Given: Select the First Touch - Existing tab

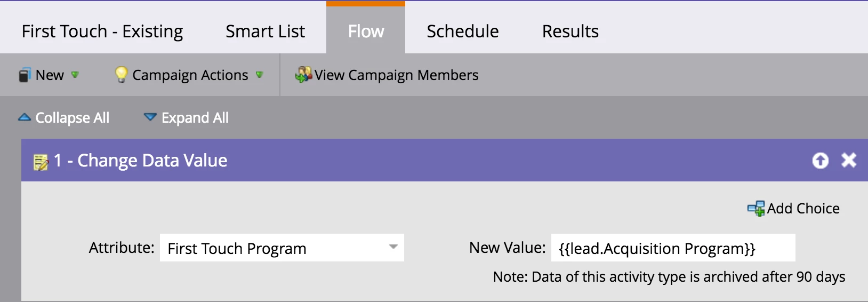Looking at the screenshot, I should click(x=102, y=31).
